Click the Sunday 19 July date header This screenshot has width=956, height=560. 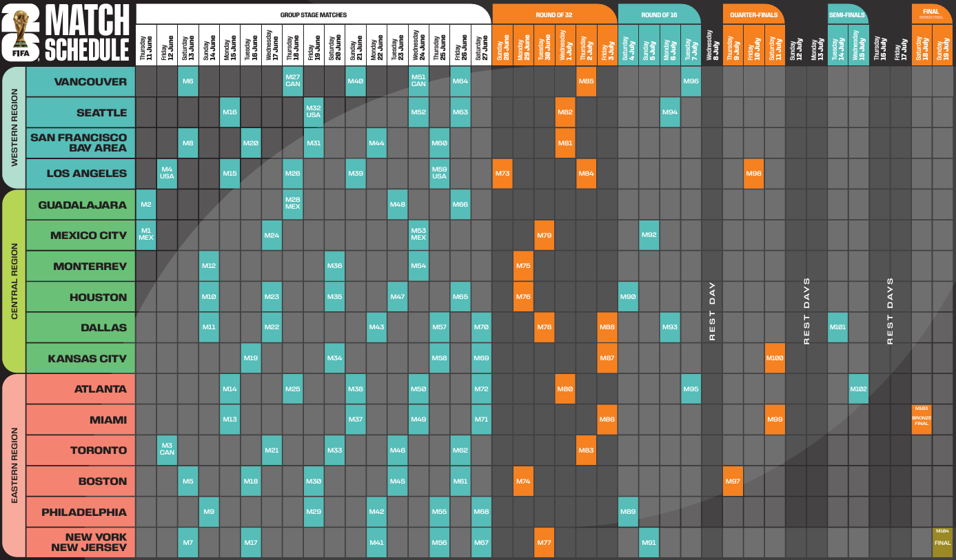[942, 46]
